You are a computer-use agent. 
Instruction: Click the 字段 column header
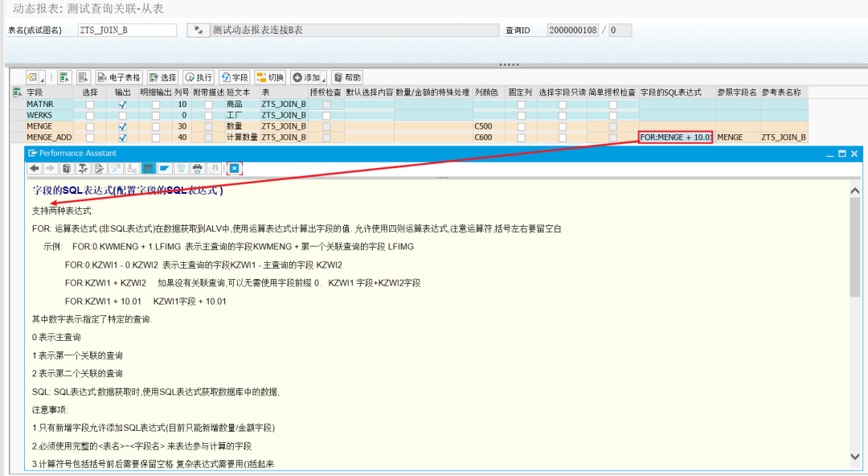point(49,92)
